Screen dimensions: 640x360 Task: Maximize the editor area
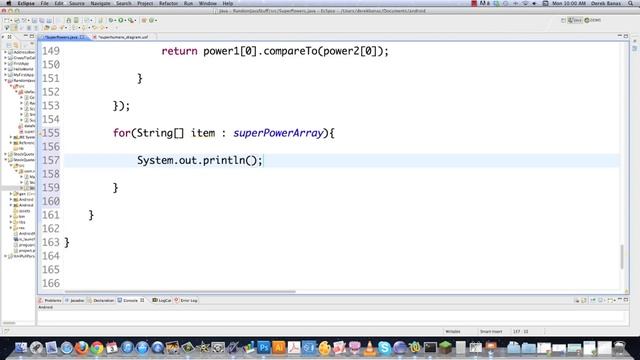(626, 36)
